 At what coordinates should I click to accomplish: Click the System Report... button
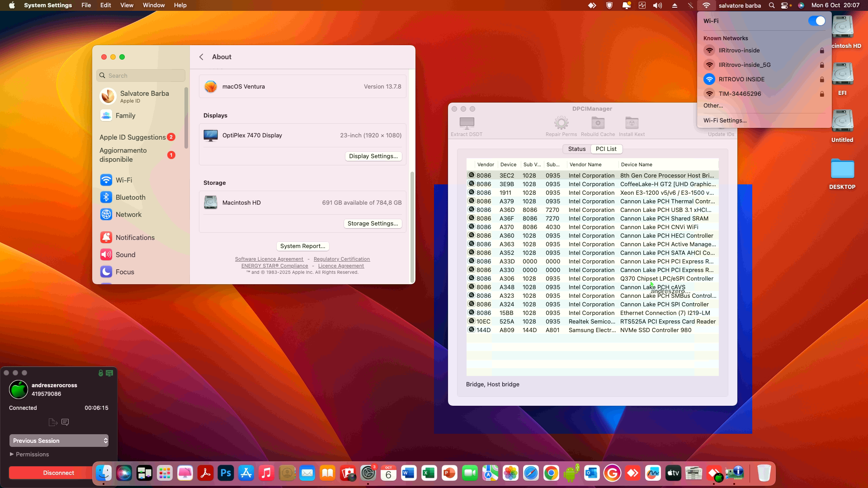click(x=302, y=246)
